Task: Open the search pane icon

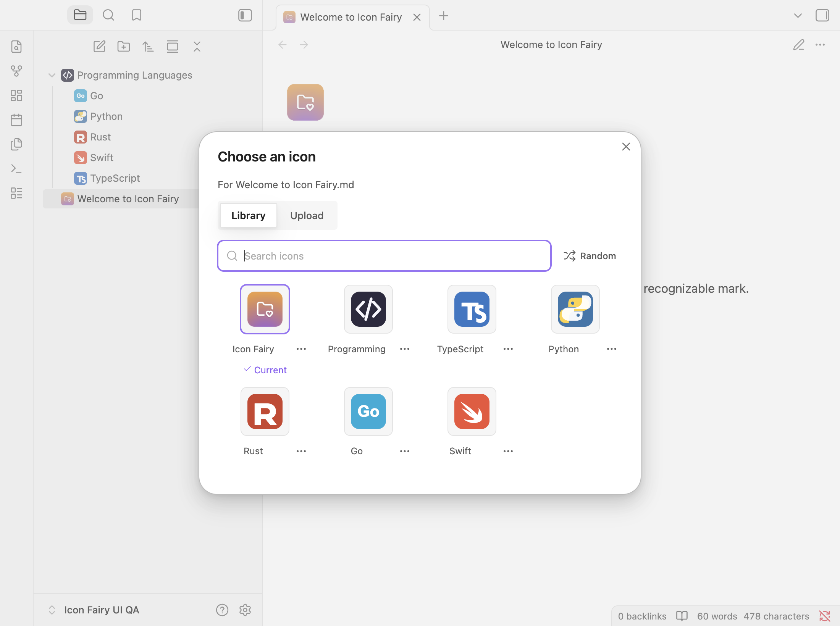Action: (108, 15)
